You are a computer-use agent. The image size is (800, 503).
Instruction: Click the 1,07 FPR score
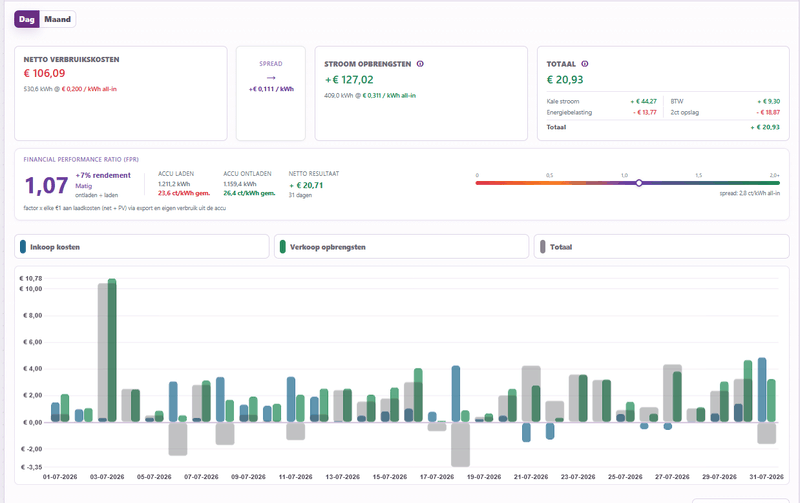click(46, 185)
